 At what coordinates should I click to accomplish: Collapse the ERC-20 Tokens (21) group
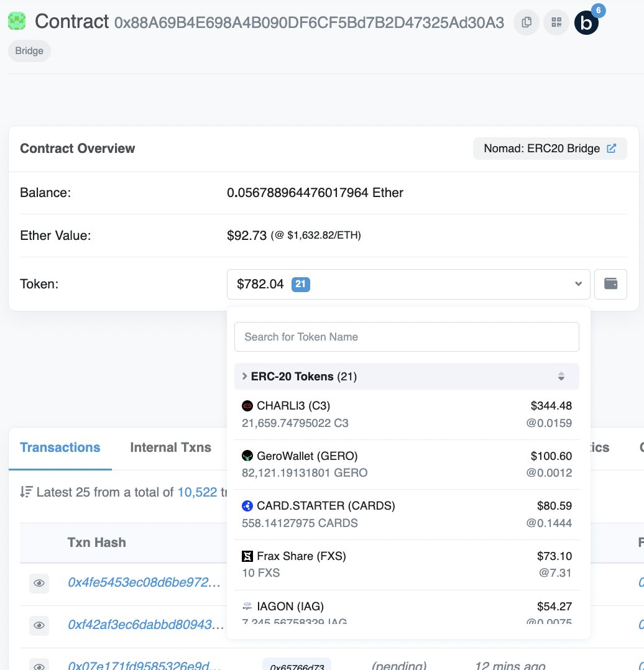[407, 376]
